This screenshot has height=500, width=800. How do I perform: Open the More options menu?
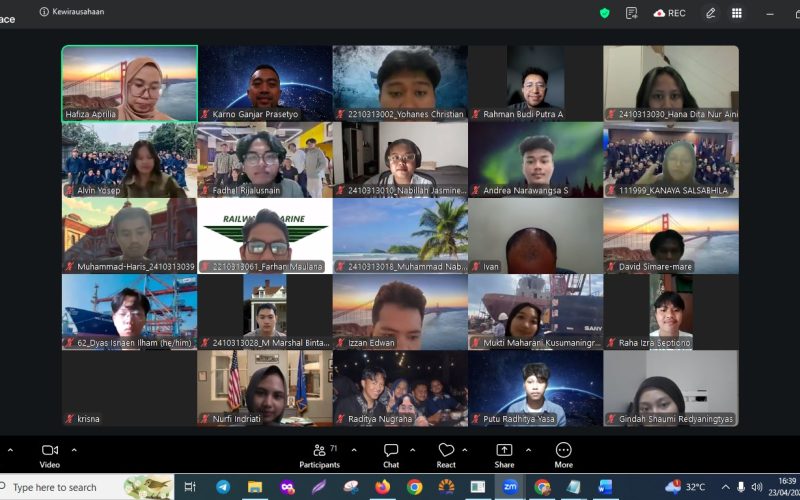coord(563,455)
